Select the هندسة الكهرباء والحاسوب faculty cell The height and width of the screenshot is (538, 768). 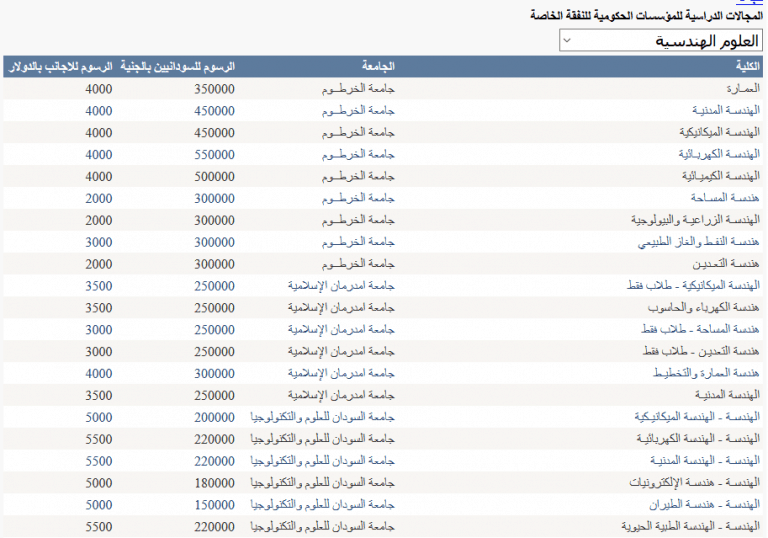(703, 308)
